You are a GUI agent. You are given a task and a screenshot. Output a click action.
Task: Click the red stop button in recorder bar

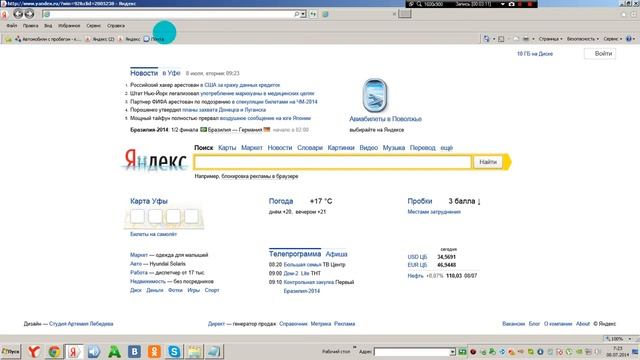[530, 4]
